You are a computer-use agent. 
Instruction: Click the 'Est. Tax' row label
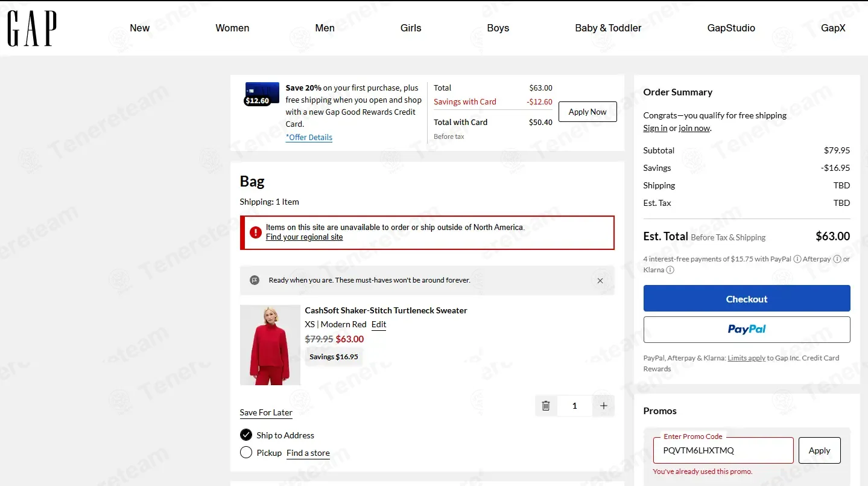tap(657, 203)
